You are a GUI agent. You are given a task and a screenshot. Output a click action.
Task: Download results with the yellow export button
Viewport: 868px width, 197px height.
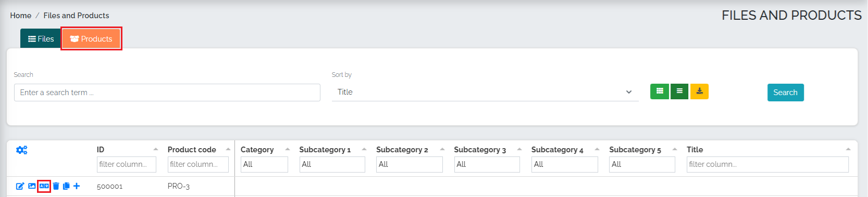[x=699, y=91]
